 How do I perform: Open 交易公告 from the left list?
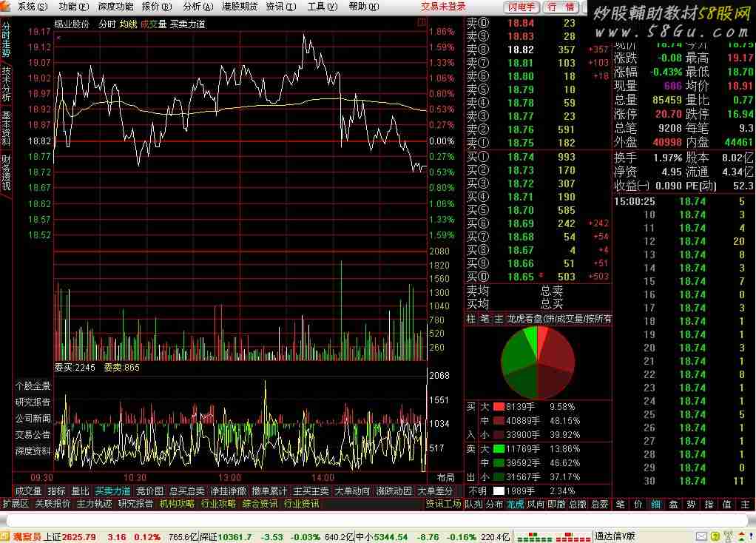[x=33, y=434]
